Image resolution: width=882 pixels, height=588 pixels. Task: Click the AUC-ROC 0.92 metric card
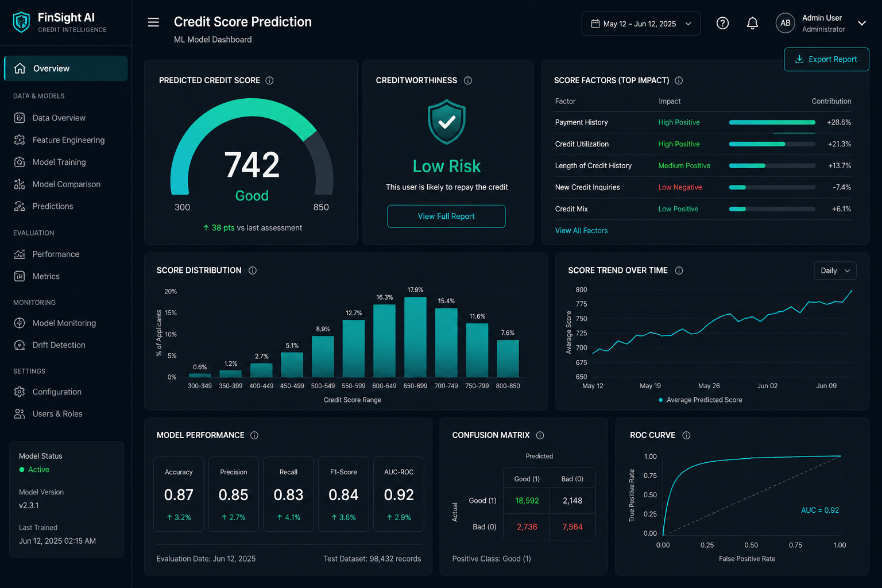pyautogui.click(x=399, y=494)
